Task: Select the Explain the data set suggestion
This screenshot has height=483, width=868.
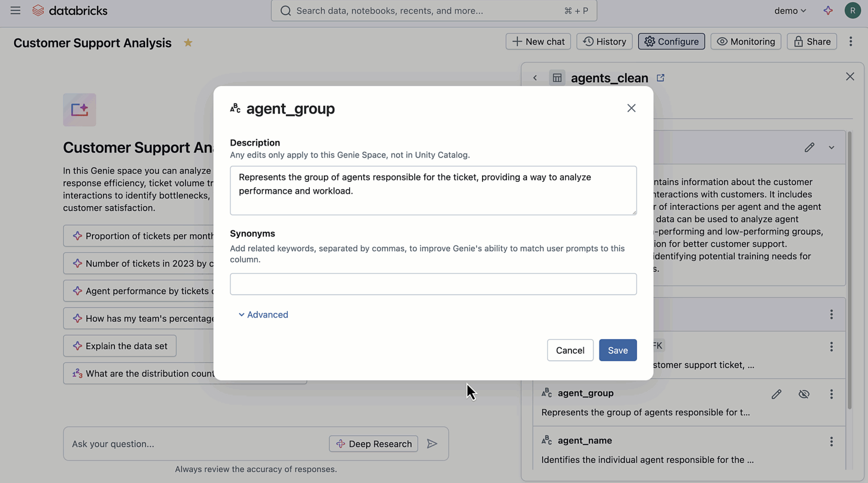Action: coord(120,346)
